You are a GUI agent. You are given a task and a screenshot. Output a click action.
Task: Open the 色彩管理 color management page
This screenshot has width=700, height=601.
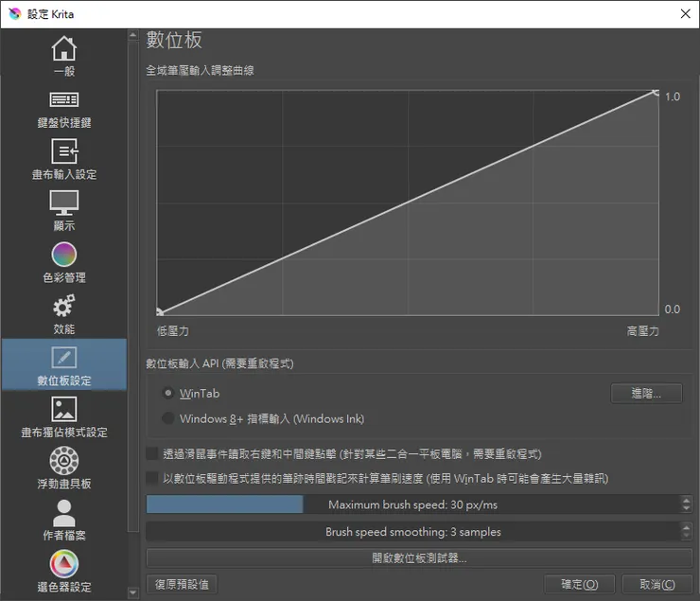coord(63,262)
